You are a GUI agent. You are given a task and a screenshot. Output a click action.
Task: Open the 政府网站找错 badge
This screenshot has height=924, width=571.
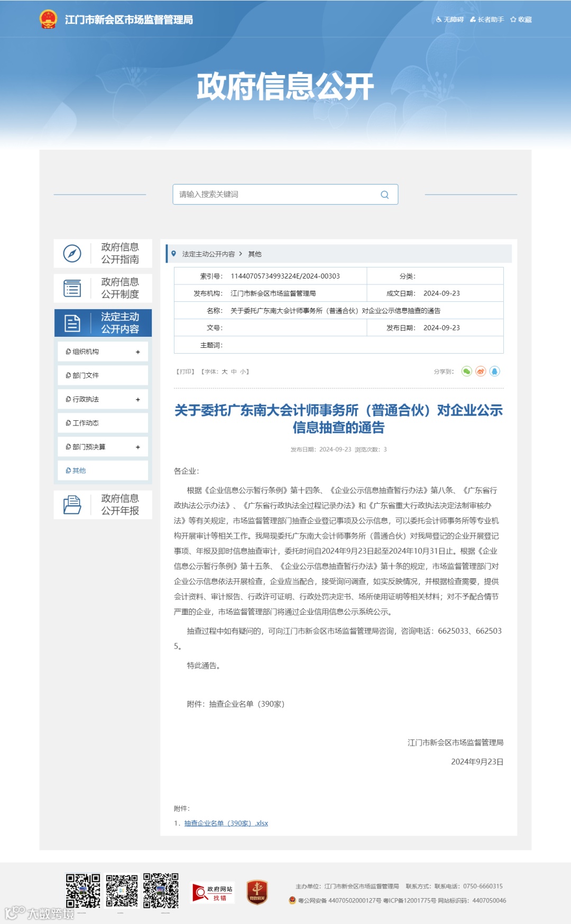(213, 893)
